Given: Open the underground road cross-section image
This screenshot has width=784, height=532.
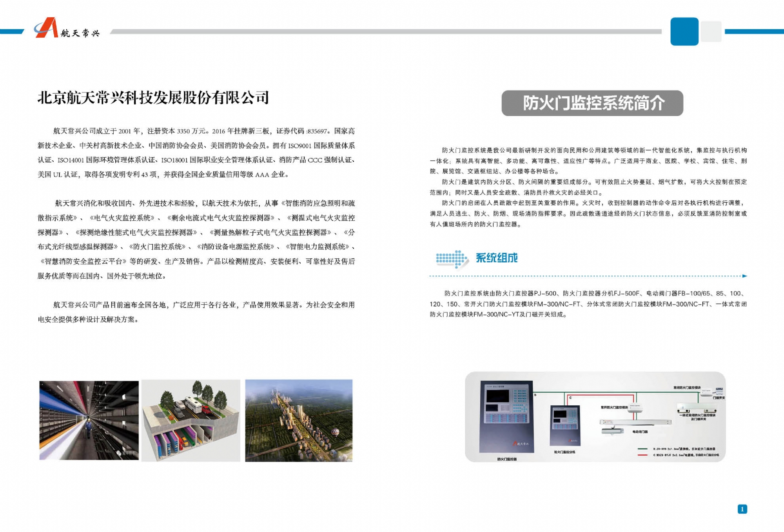Looking at the screenshot, I should pyautogui.click(x=191, y=420).
